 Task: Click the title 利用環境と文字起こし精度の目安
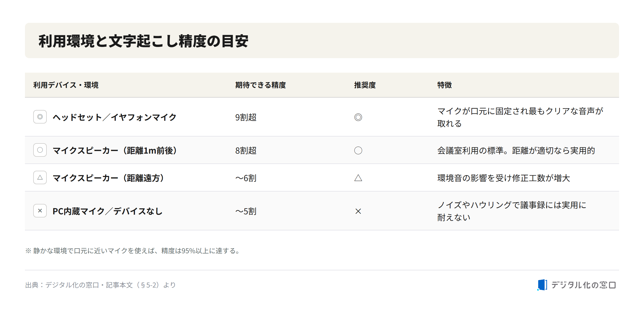(143, 41)
